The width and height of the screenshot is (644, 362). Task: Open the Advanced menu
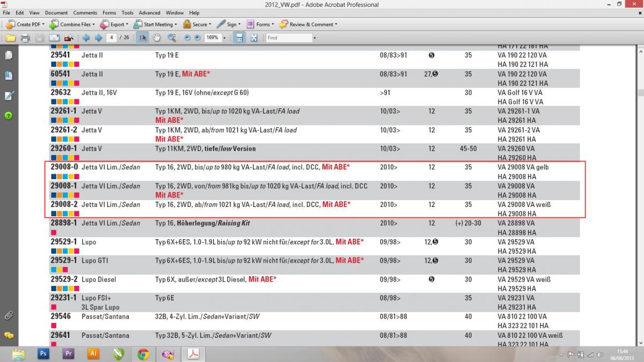[x=149, y=12]
